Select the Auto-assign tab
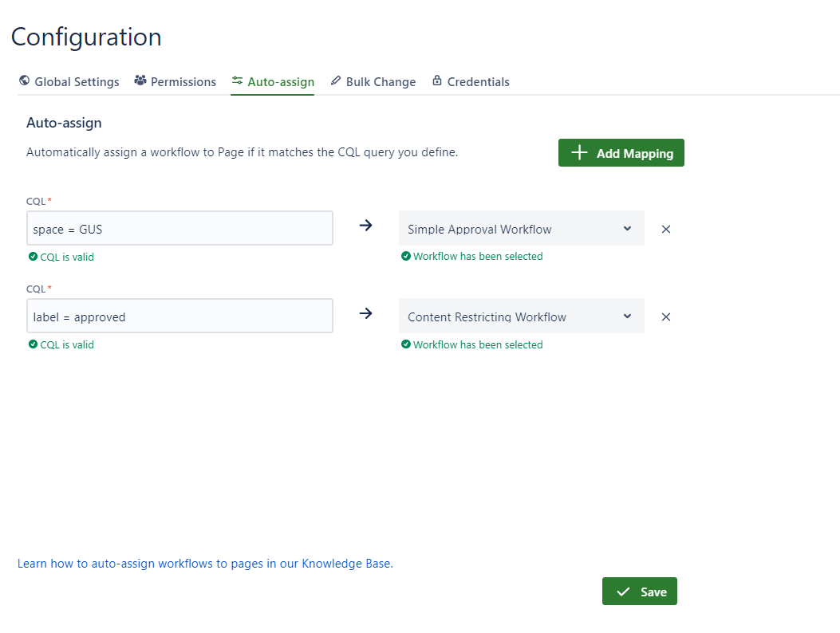This screenshot has width=840, height=633. pyautogui.click(x=273, y=81)
